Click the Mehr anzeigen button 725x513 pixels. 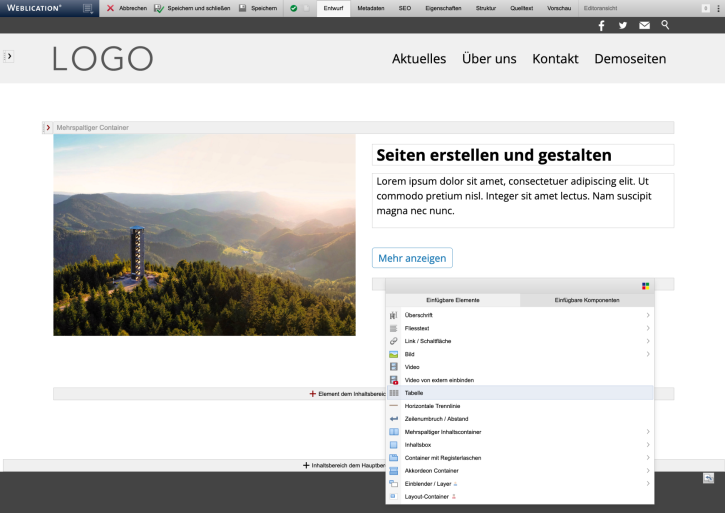tap(412, 258)
